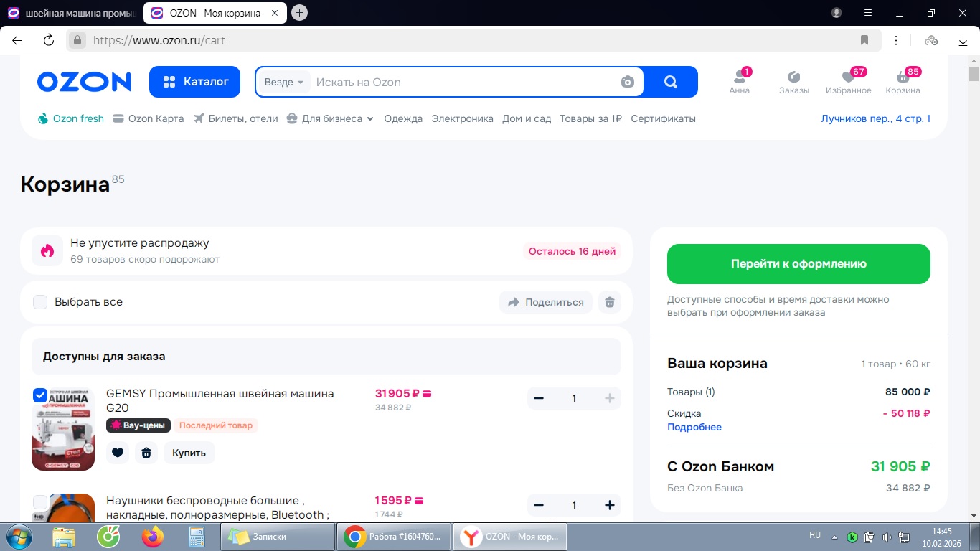
Task: Click the browser extension icon beside downloads
Action: (x=931, y=40)
